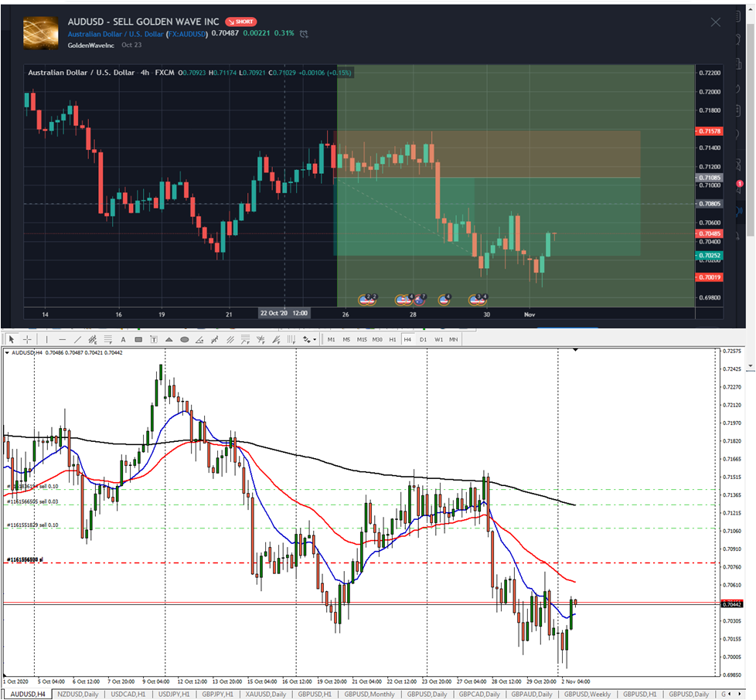756x700 pixels.
Task: Pick the rectangle shape tool
Action: [x=138, y=339]
